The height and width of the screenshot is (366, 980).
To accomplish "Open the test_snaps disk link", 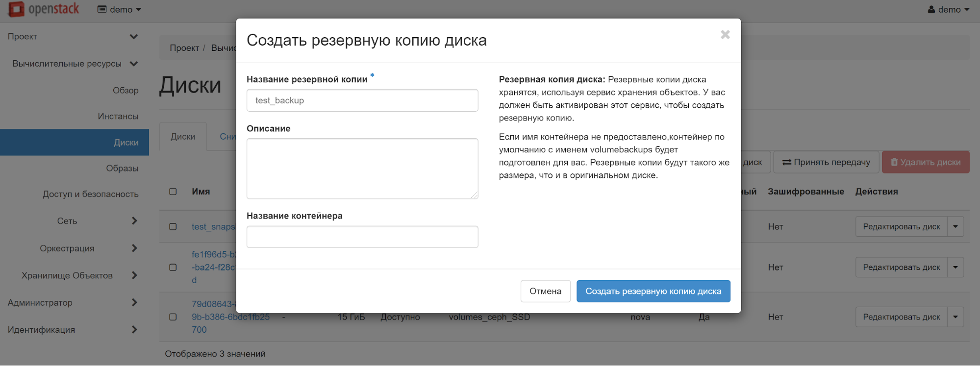I will (214, 227).
